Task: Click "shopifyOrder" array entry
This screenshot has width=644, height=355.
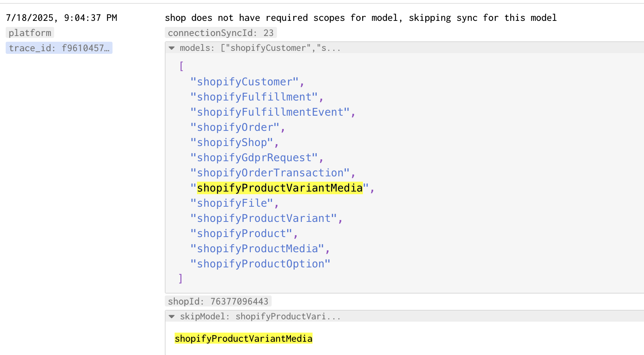Action: [x=235, y=127]
